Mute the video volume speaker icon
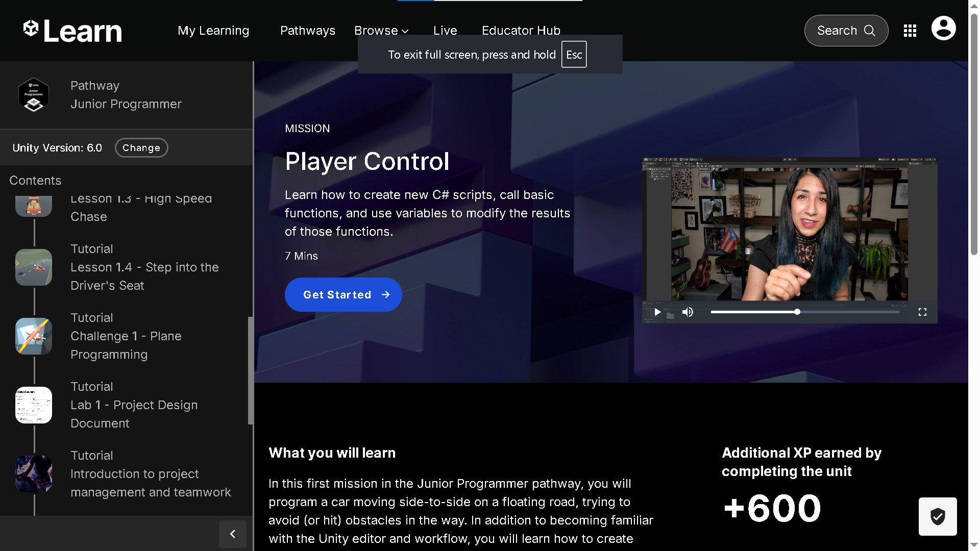The height and width of the screenshot is (551, 980). click(x=688, y=312)
